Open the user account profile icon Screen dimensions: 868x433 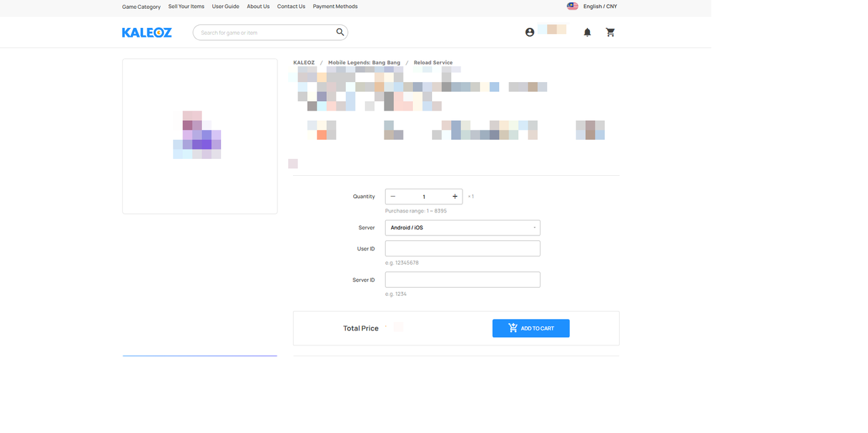tap(530, 32)
